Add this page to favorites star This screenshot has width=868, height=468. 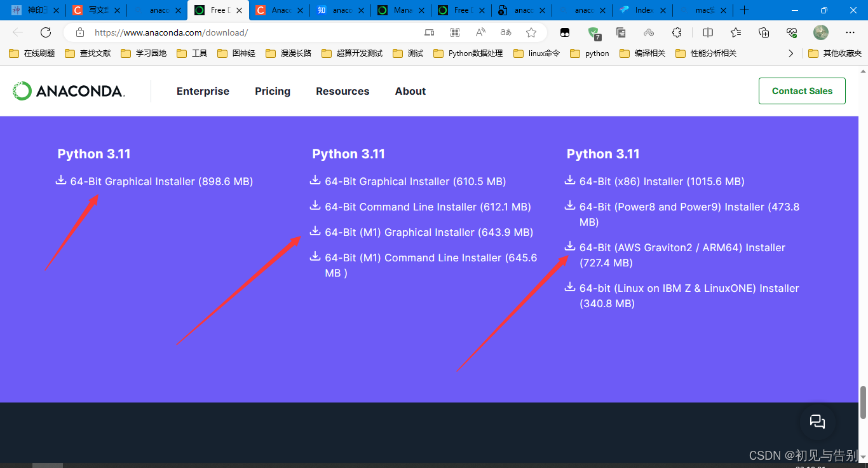point(531,32)
